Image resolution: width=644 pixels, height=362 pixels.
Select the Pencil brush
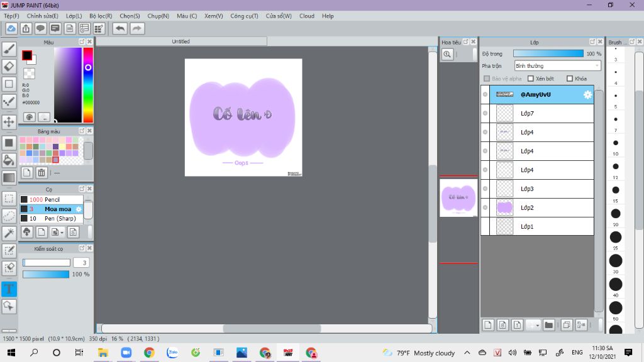coord(52,199)
